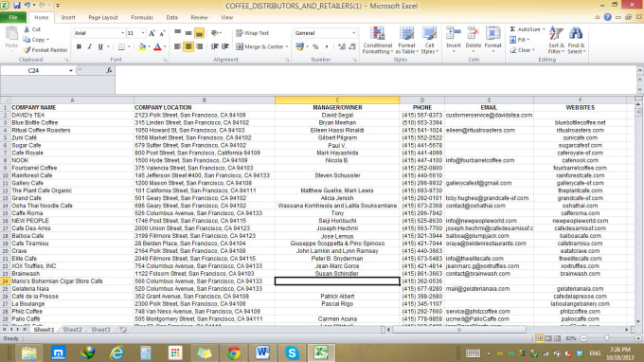Click the Cut scissors icon

pos(27,29)
